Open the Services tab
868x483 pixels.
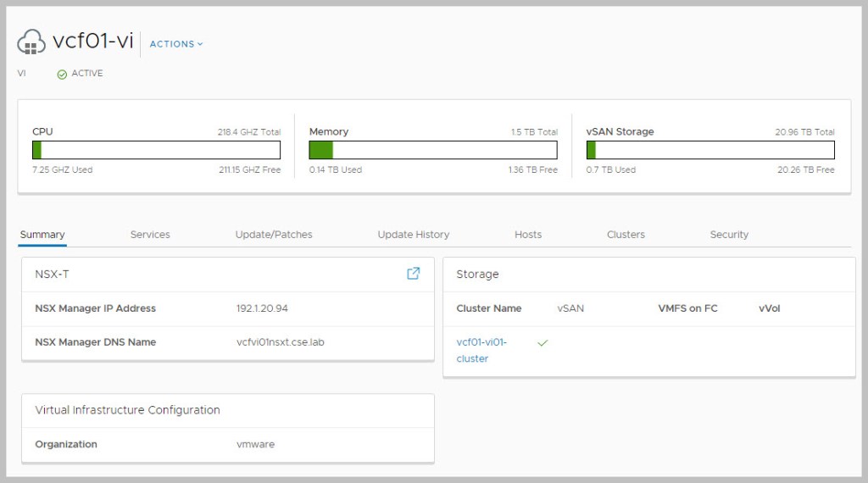pyautogui.click(x=150, y=235)
